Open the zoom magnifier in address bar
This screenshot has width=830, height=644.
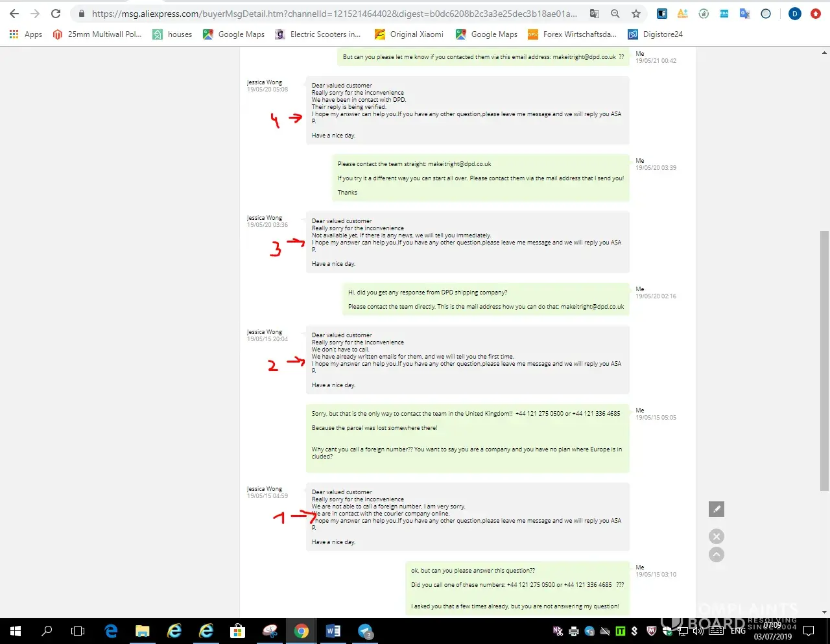click(x=615, y=14)
